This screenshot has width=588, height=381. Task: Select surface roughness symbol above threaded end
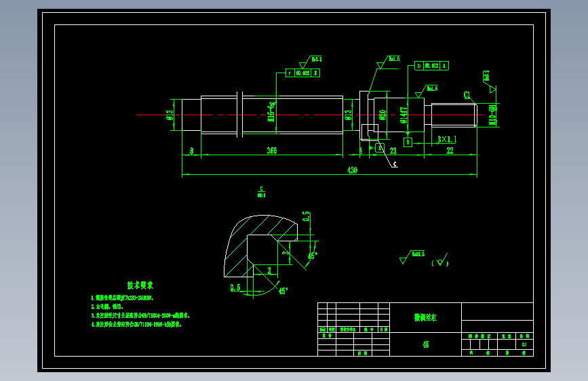point(488,81)
